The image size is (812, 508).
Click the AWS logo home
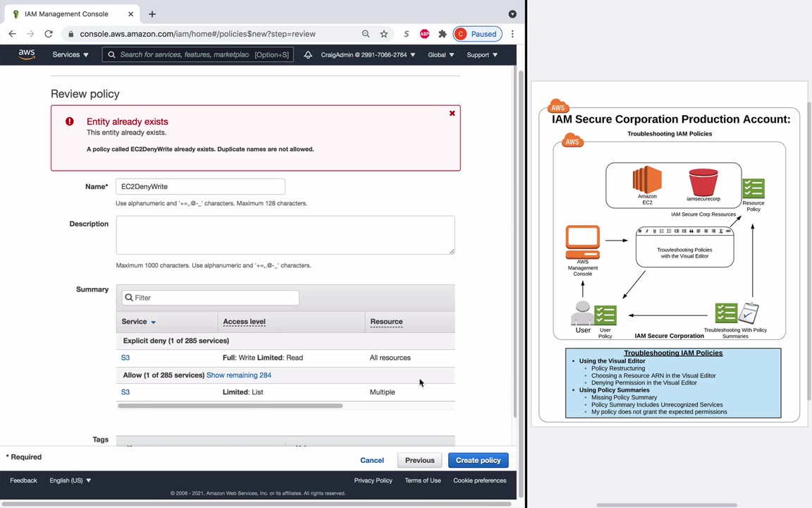pyautogui.click(x=26, y=54)
